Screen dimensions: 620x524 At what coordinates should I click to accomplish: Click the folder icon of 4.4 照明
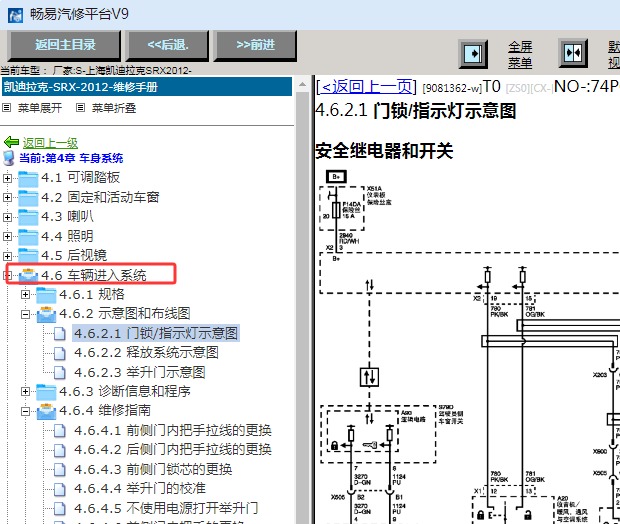28,236
